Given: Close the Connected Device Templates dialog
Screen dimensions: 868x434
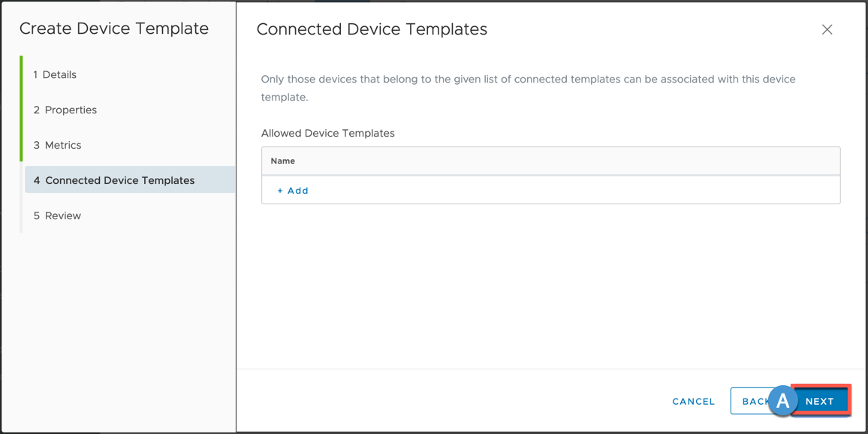Looking at the screenshot, I should click(x=827, y=30).
